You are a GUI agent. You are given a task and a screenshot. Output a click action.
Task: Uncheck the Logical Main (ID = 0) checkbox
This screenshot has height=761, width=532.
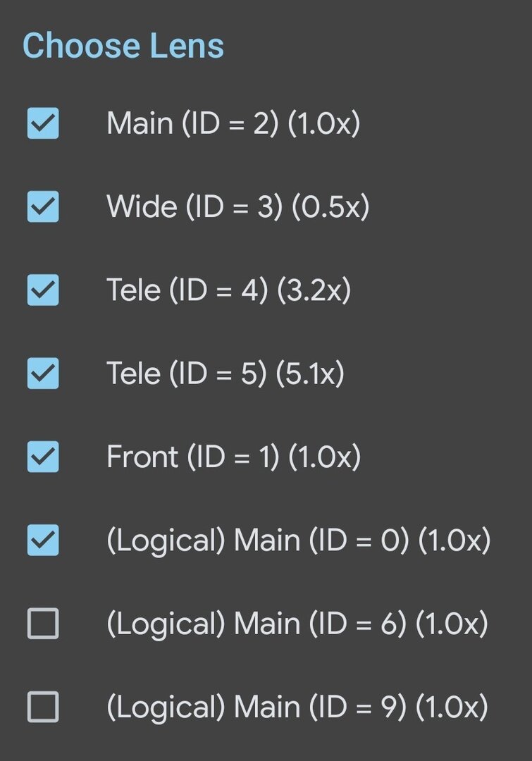(43, 540)
